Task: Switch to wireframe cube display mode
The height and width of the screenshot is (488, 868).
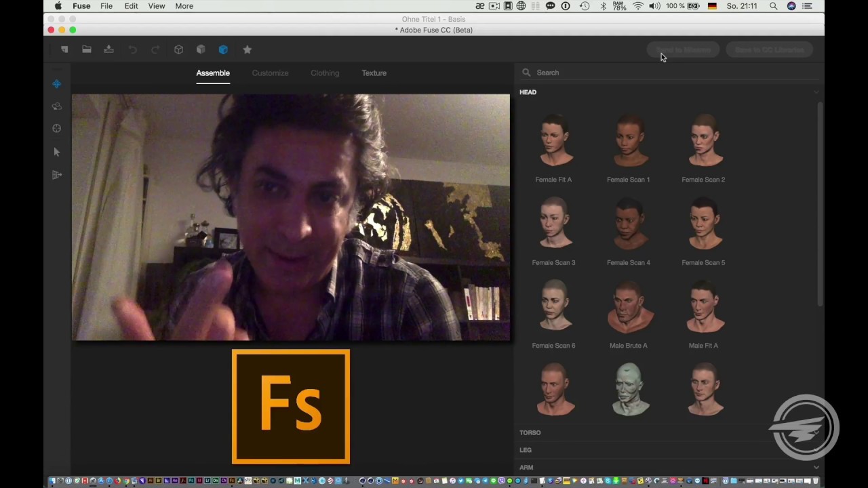Action: 178,49
